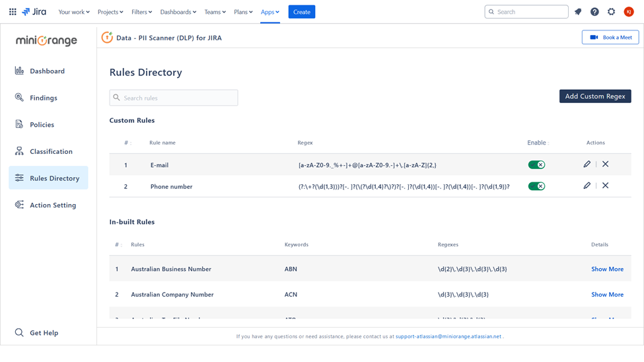Click the Findings magnifier icon in sidebar
644x362 pixels.
pos(19,97)
